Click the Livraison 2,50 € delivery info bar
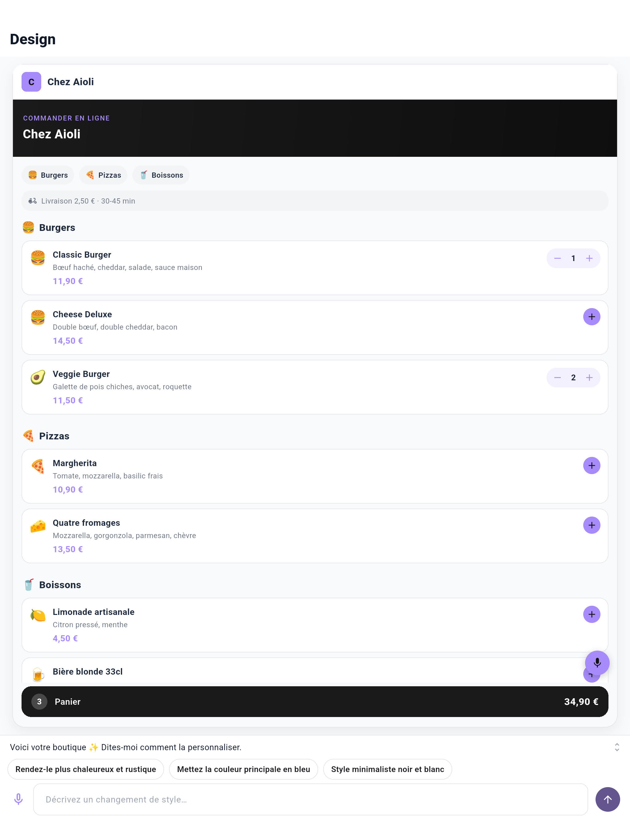630x840 pixels. [x=315, y=201]
